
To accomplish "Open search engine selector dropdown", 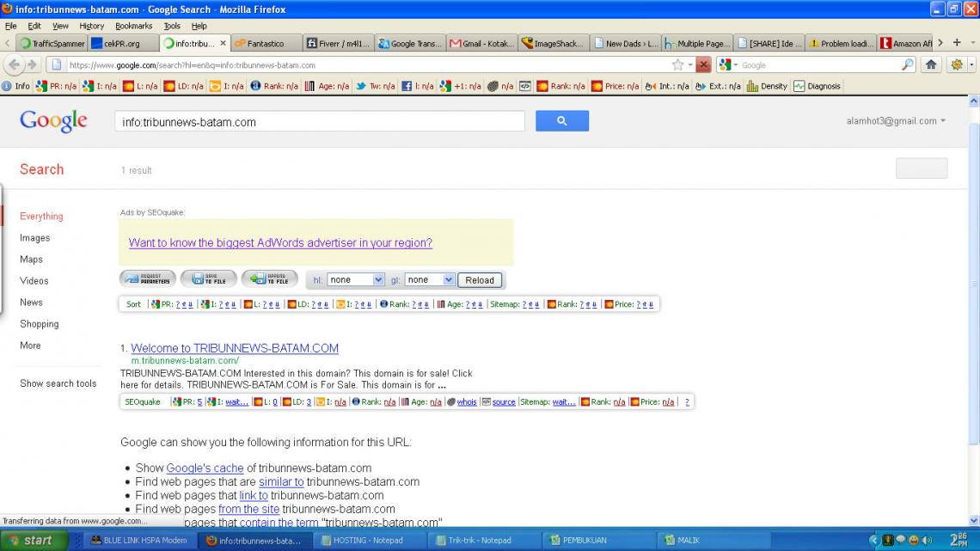I will 728,64.
